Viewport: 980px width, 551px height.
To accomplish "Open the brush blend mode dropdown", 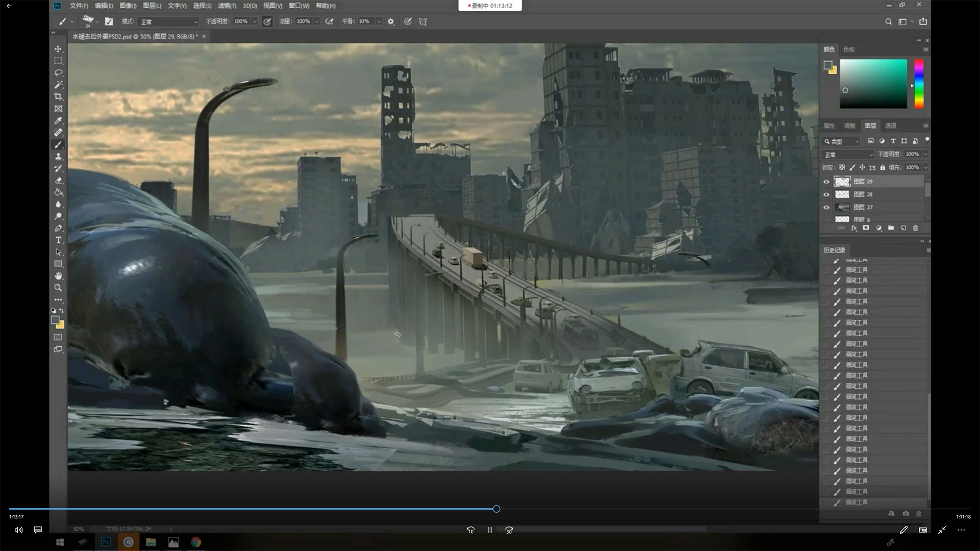I will click(168, 22).
